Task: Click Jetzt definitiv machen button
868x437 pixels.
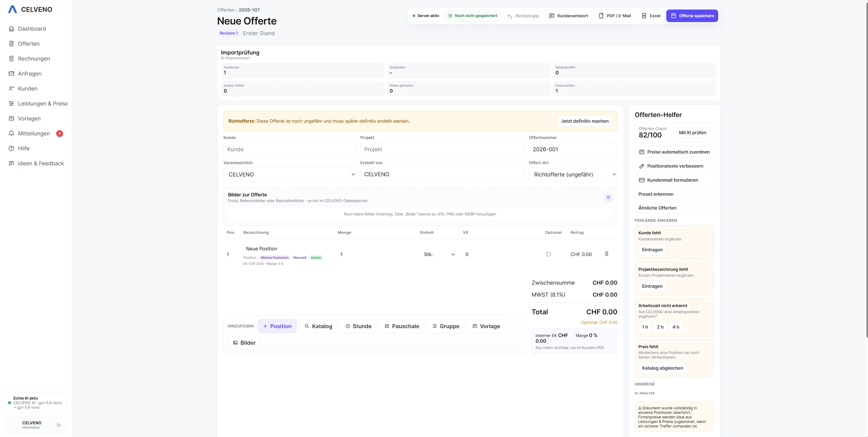Action: coord(585,121)
